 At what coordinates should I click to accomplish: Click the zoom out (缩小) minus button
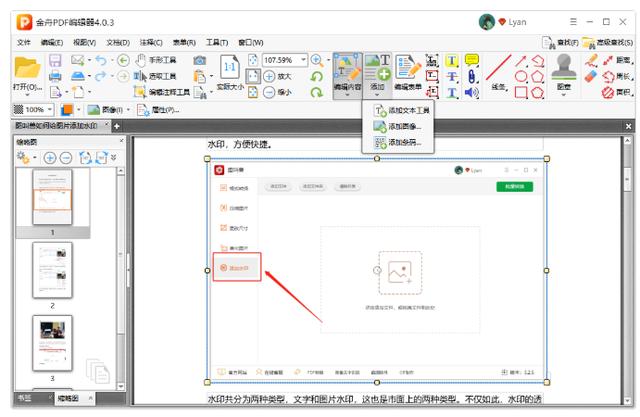[x=277, y=92]
